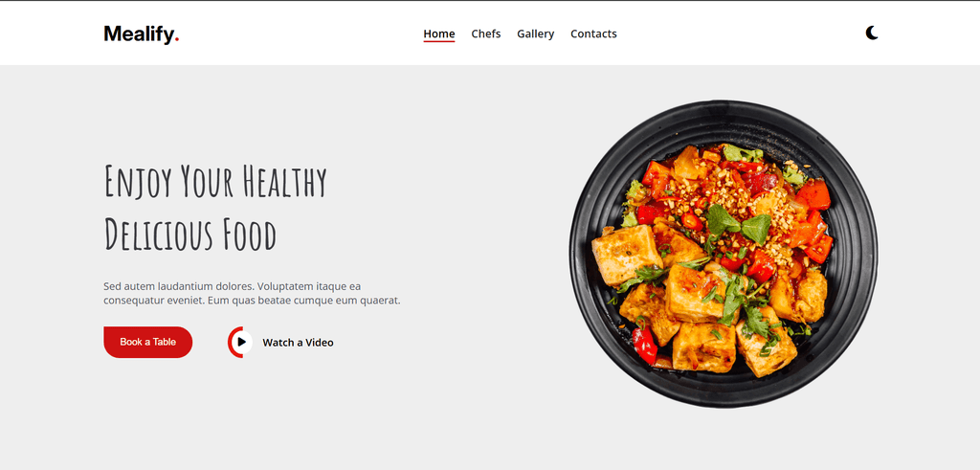Click the red dot in the Mealify logo
The height and width of the screenshot is (470, 980).
(177, 40)
